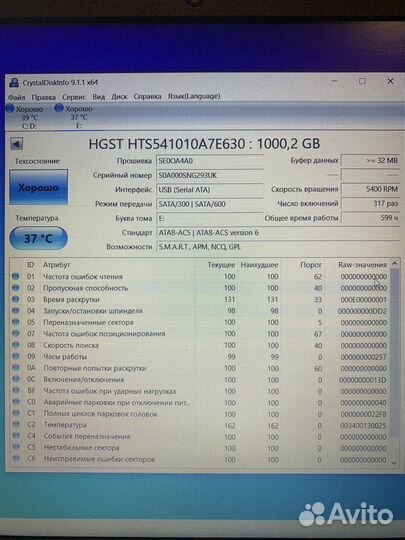Screen dimensions: 405x540
Task: Open the Сервис menu
Action: click(x=74, y=97)
